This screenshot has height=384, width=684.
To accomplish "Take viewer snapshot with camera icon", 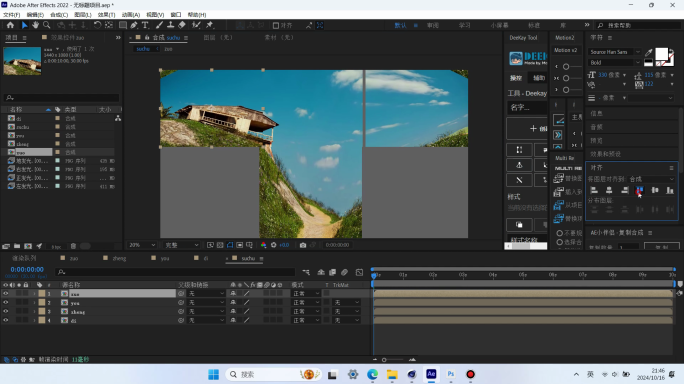I will (303, 245).
